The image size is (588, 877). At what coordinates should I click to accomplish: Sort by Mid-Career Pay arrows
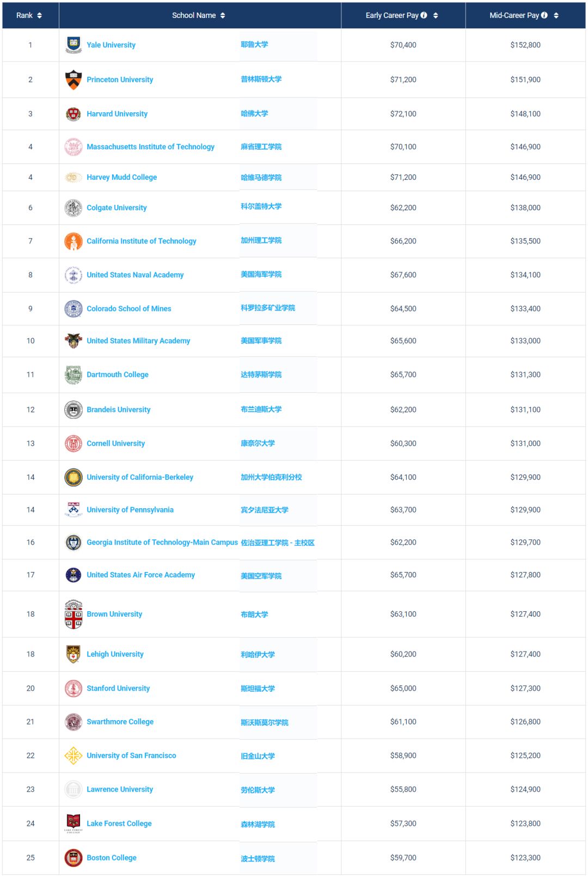pos(556,15)
